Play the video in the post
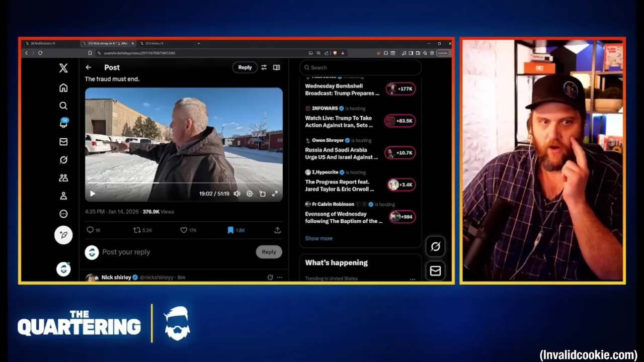 tap(93, 194)
